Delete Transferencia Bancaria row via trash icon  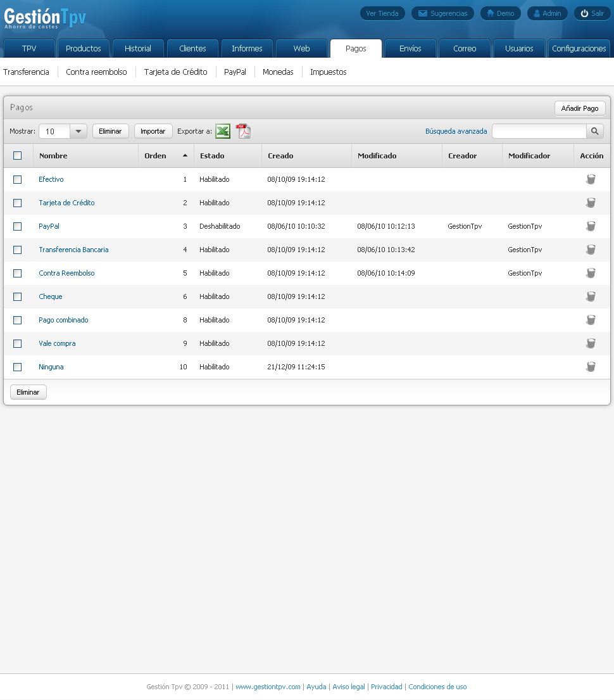click(x=591, y=250)
